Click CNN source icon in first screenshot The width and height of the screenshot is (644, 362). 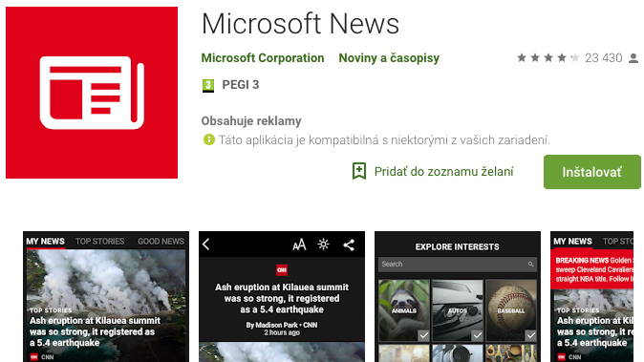click(x=34, y=357)
